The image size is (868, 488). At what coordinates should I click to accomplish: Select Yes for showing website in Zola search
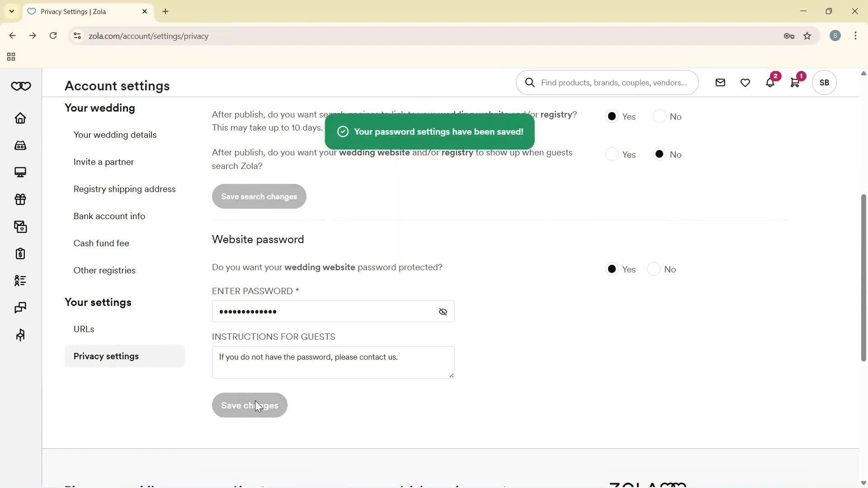pos(612,154)
